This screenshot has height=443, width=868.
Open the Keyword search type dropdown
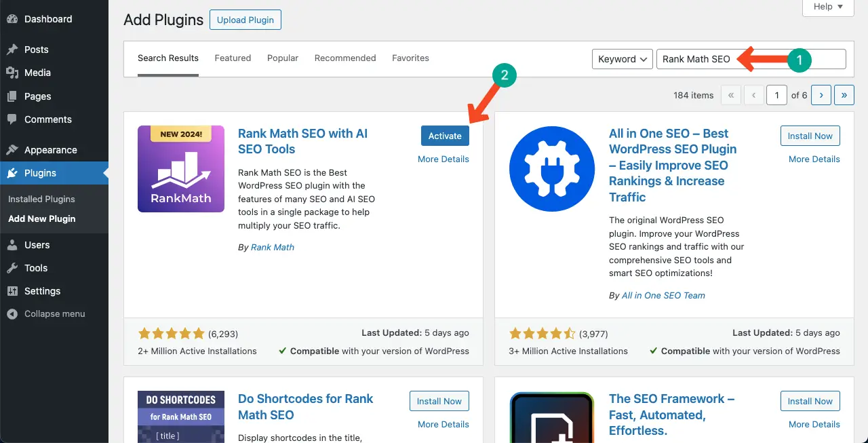click(622, 59)
